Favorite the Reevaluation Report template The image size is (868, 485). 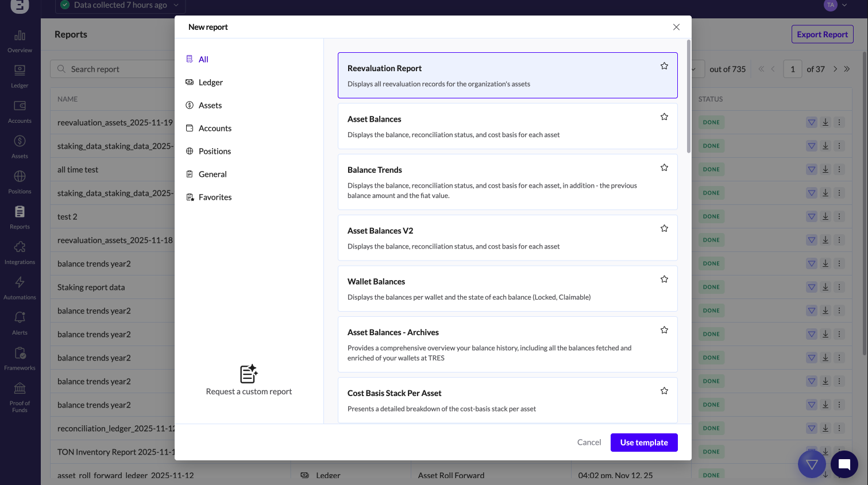[664, 66]
